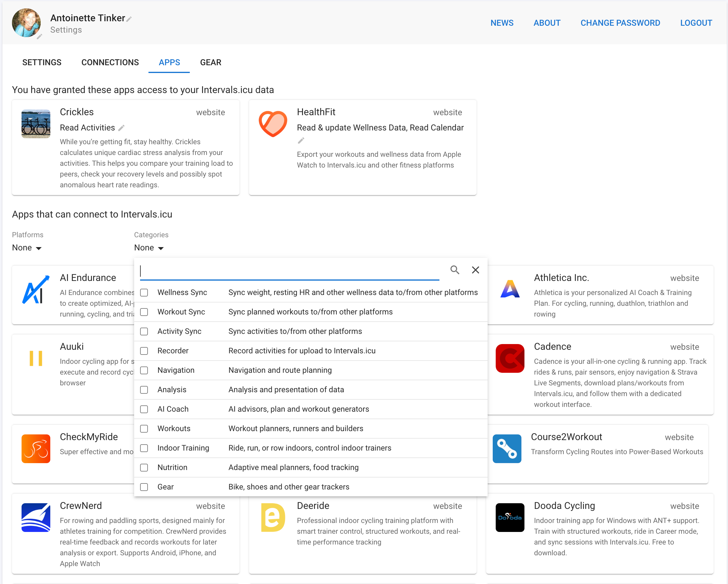Close the category filter popup
The height and width of the screenshot is (584, 728).
coord(475,270)
